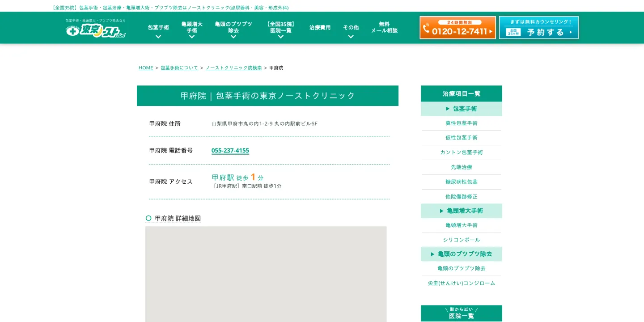This screenshot has width=644, height=322.
Task: Click the 甲府駅 徒歩1分 access text
Action: pos(237,177)
